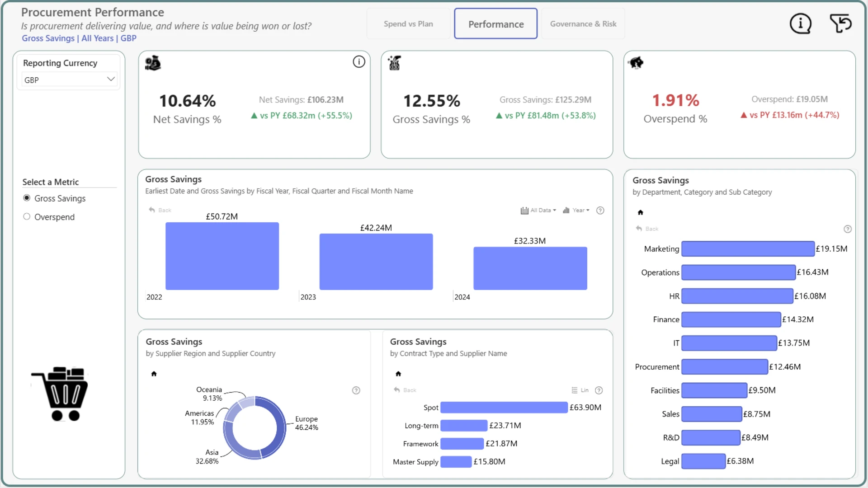The width and height of the screenshot is (868, 488).
Task: Click the 'Procurement Performance' page title
Action: (x=93, y=12)
